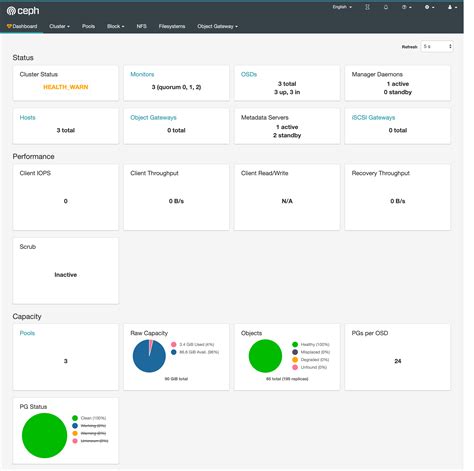This screenshot has height=471, width=474.
Task: Toggle the Clean legend in PG Status
Action: tap(89, 418)
